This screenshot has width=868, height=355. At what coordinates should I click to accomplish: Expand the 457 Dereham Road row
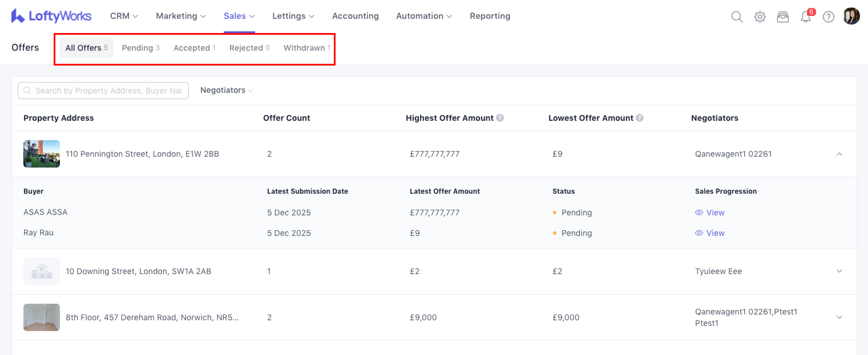point(839,317)
